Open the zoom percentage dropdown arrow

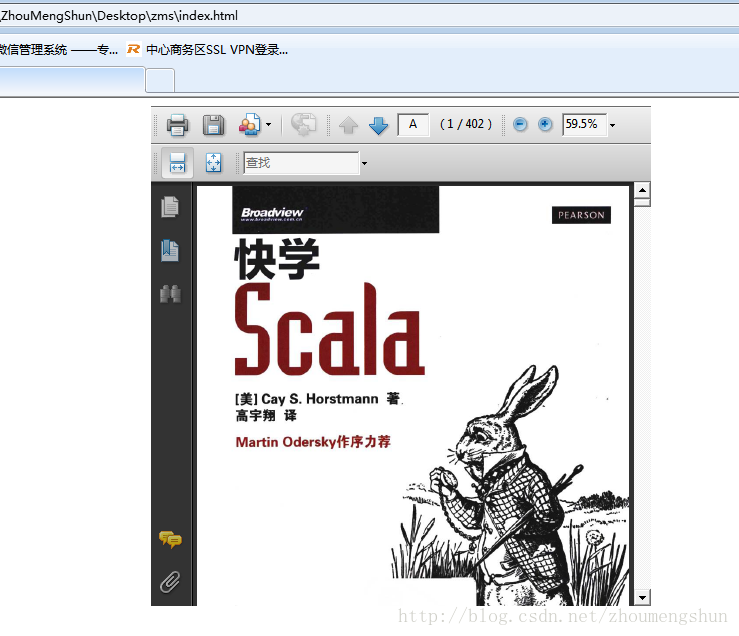pyautogui.click(x=613, y=125)
